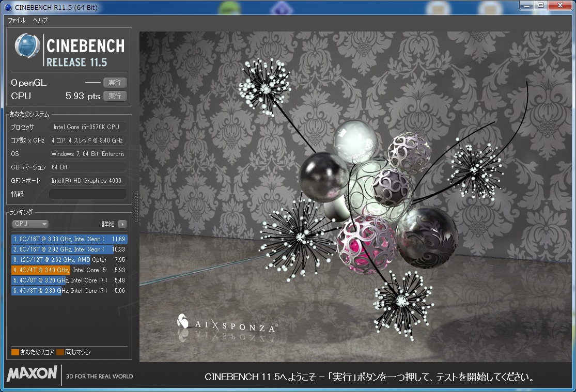
Task: Select ranking entry 5: 4C/8T @ 3.20 GHz Intel Core i7
Action: pos(69,280)
